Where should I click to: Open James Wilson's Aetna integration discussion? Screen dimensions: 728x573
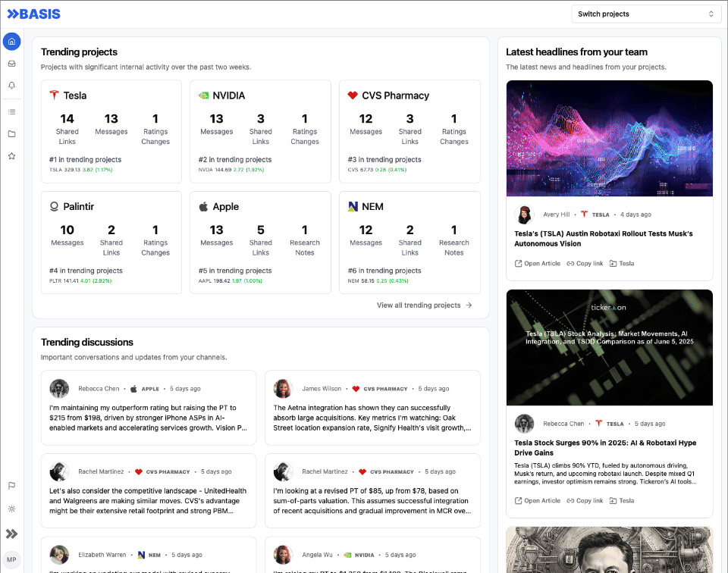(x=372, y=408)
